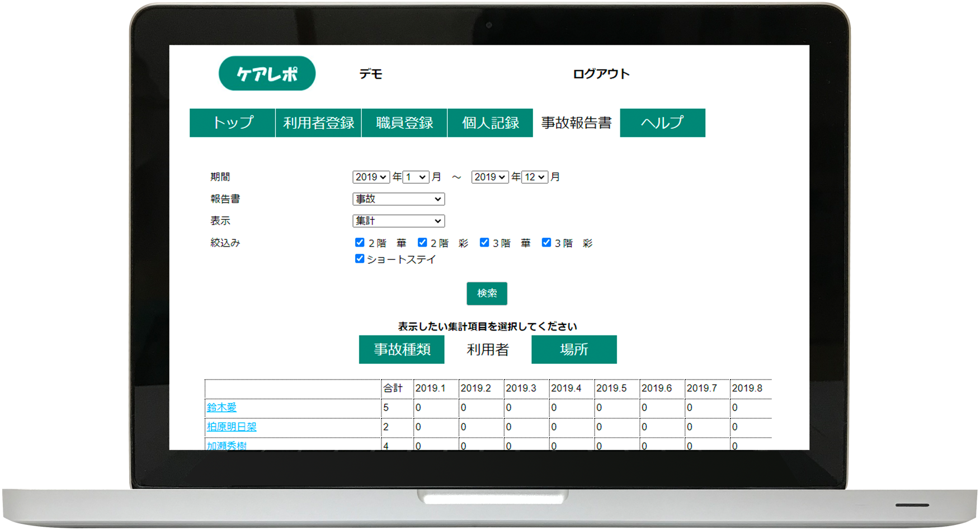Click the ログアウト link
Viewport: 980px width, 530px height.
tap(601, 74)
